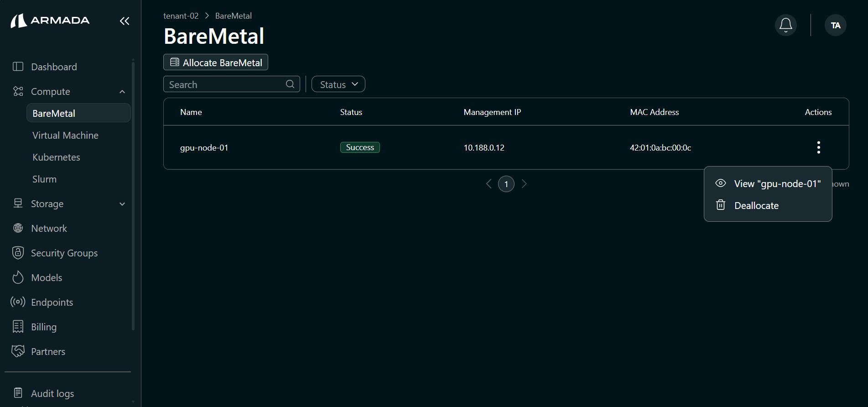Open the Dashboard page
Viewport: 868px width, 407px height.
54,67
